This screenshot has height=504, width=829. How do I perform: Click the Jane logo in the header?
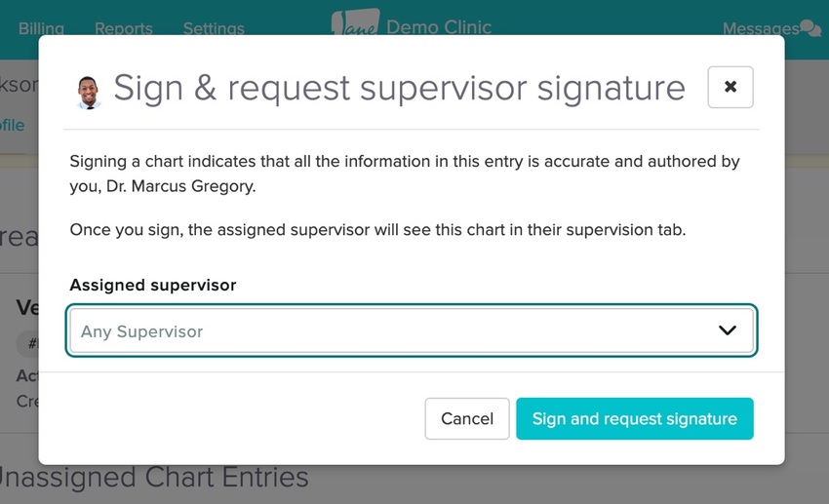coord(356,23)
